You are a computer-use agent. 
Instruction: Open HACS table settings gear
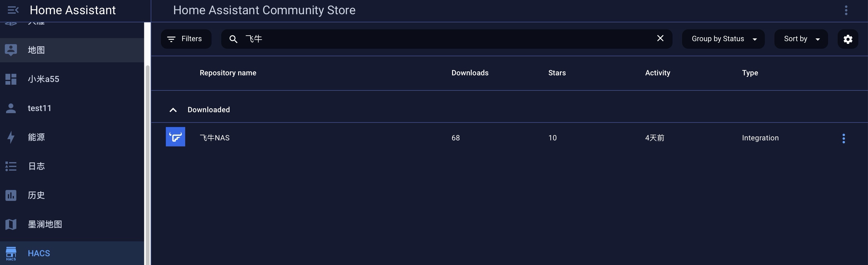click(848, 39)
